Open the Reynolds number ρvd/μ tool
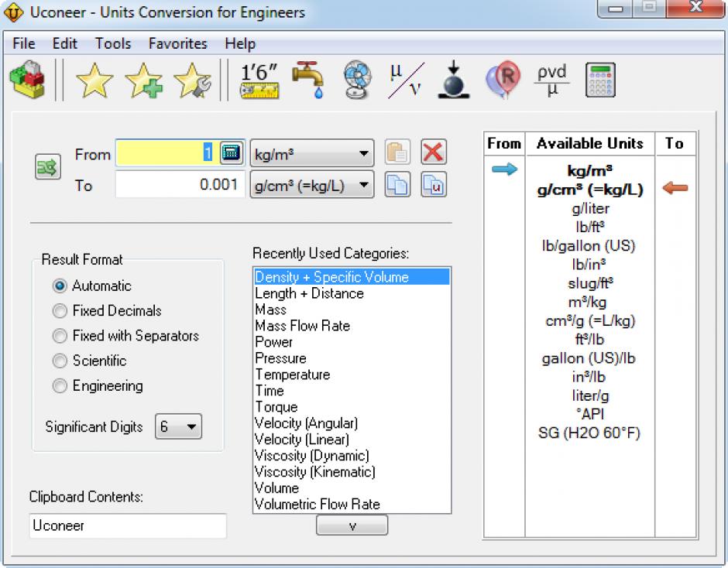 point(551,80)
